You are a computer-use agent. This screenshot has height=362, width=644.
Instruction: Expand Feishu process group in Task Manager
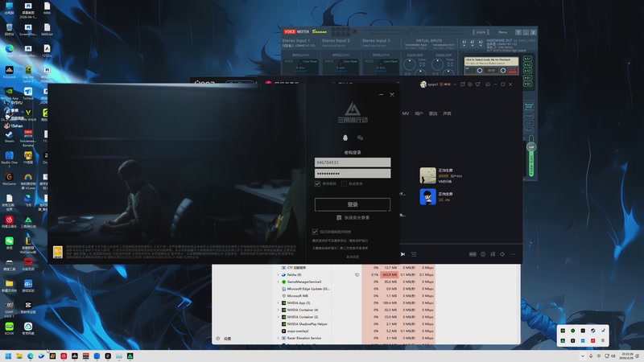278,274
